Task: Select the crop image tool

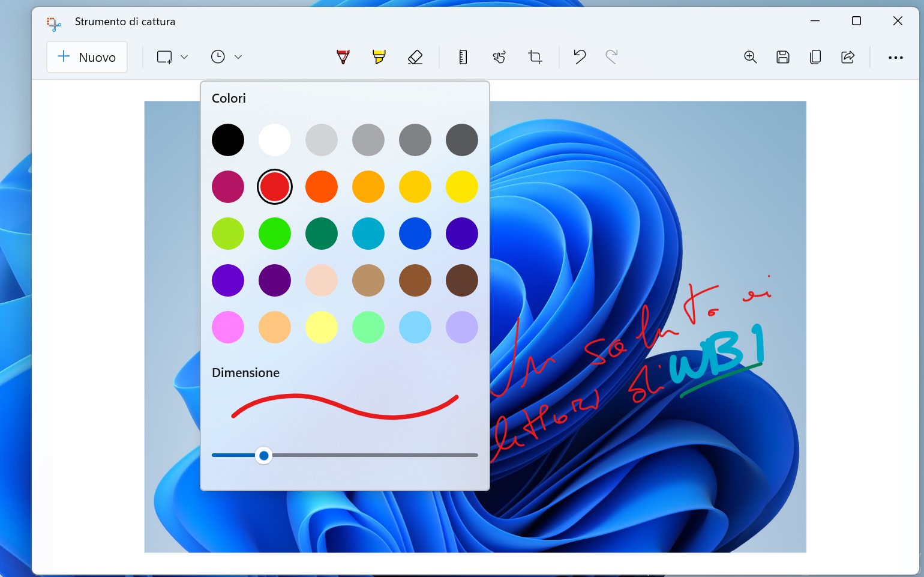Action: 535,57
